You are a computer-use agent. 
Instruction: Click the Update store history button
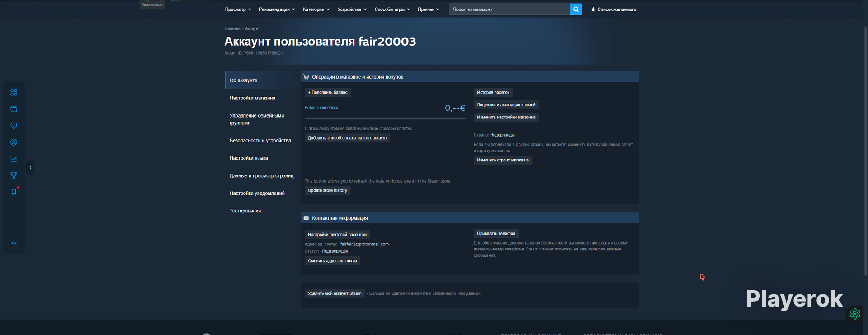[327, 190]
